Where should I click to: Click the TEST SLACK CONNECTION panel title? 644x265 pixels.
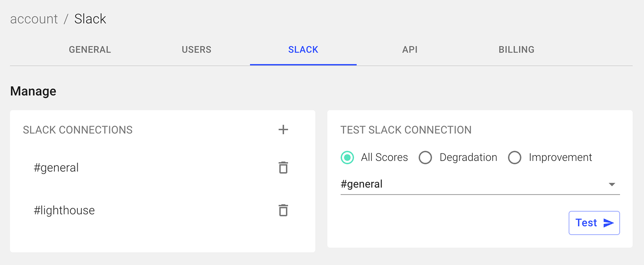406,130
